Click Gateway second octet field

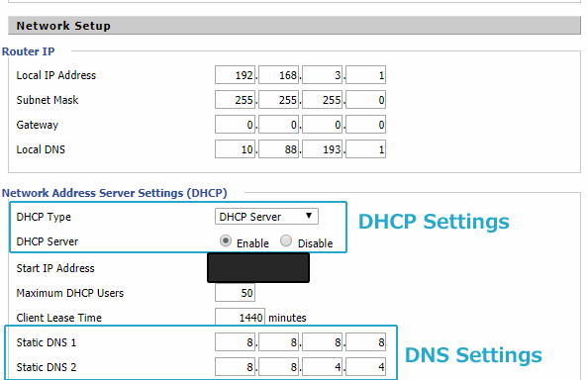[x=278, y=125]
